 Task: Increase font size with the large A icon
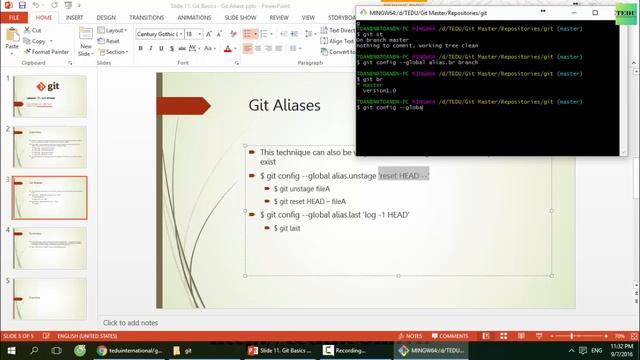(209, 34)
